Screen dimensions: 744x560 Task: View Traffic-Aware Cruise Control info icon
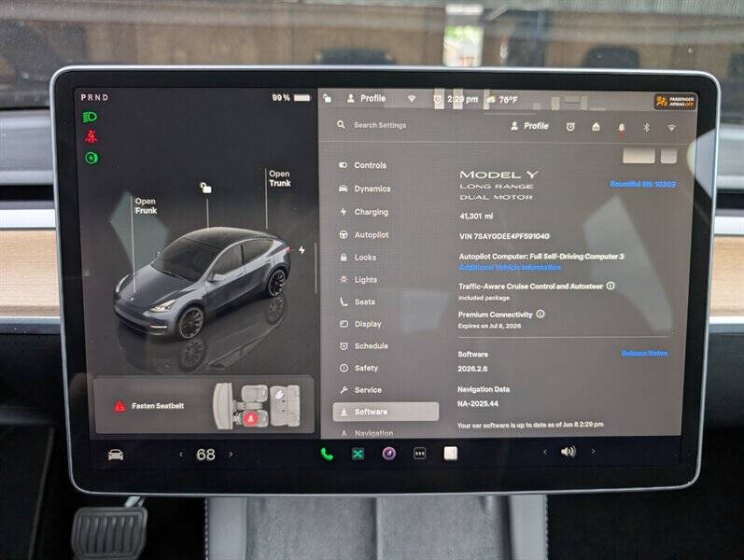(611, 286)
